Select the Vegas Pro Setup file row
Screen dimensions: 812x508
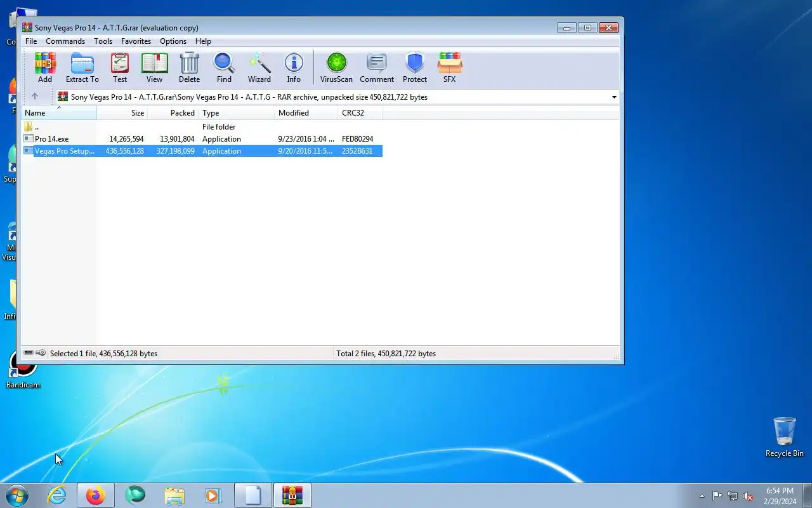click(202, 151)
